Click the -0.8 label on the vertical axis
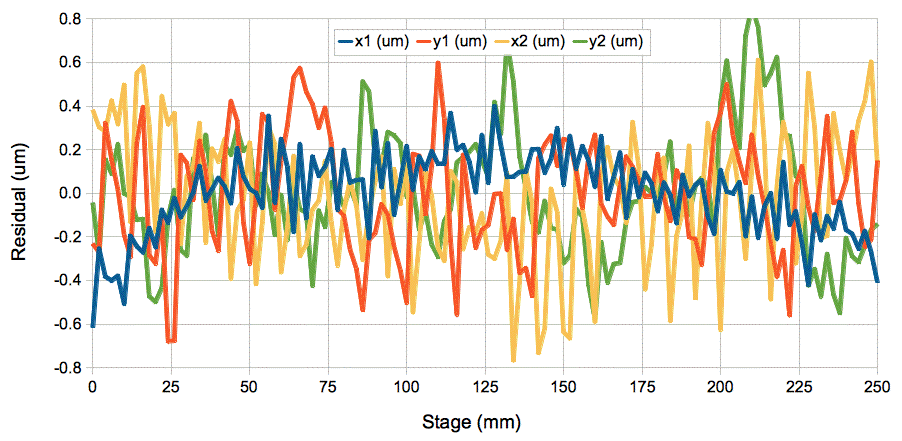Image resolution: width=902 pixels, height=441 pixels. [x=67, y=368]
